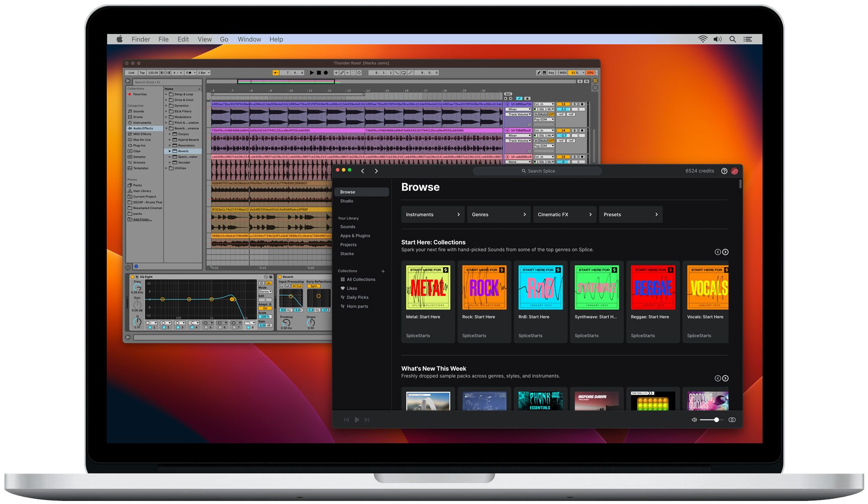Screen dimensions: 868x504
Task: Open the Window menu in the menu bar
Action: pos(249,39)
